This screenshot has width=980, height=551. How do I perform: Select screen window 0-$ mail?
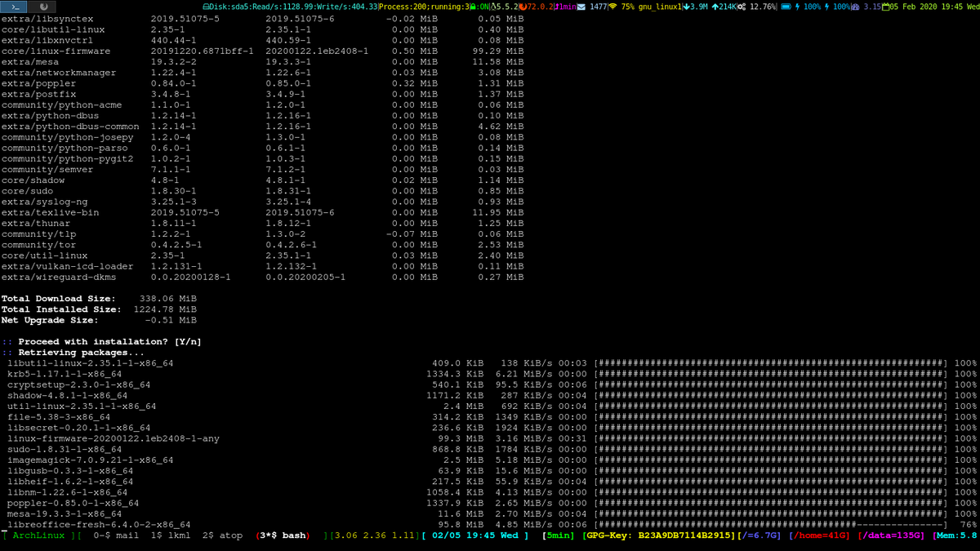point(117,535)
